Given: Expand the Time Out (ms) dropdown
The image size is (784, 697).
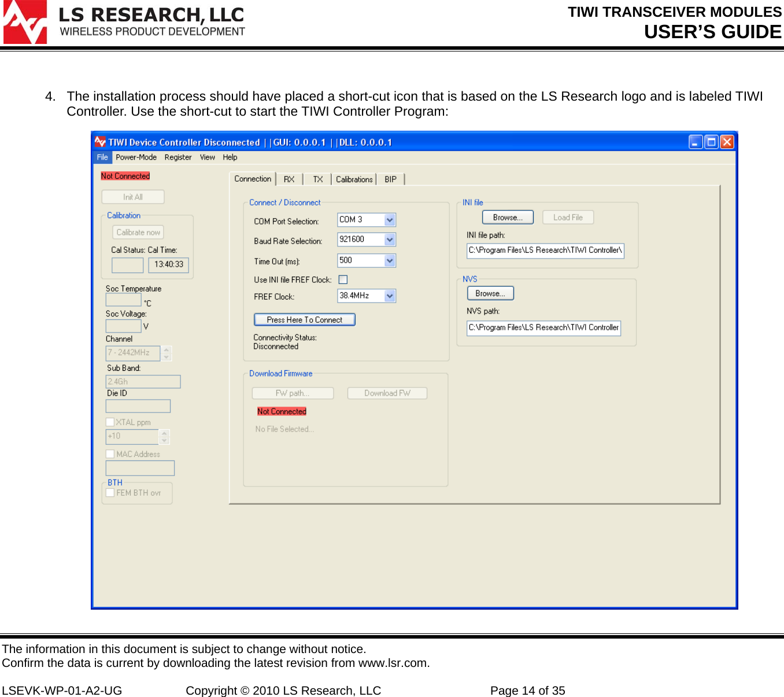Looking at the screenshot, I should click(x=390, y=261).
